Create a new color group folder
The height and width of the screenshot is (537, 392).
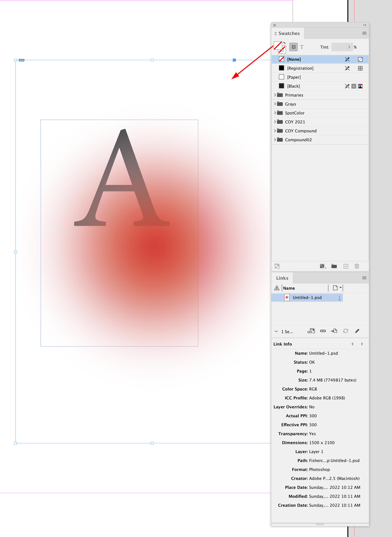[334, 266]
